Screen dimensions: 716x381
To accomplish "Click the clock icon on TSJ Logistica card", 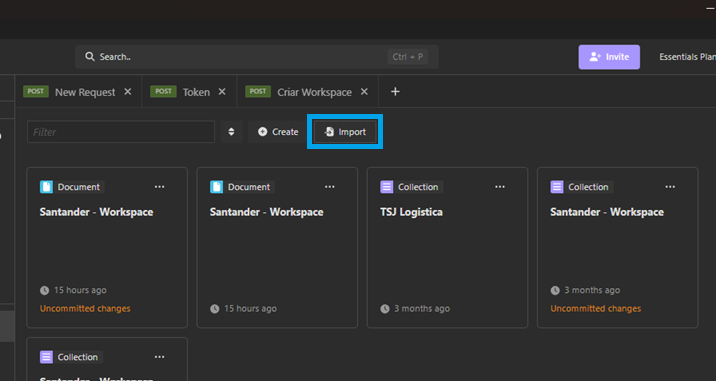I will pyautogui.click(x=385, y=309).
